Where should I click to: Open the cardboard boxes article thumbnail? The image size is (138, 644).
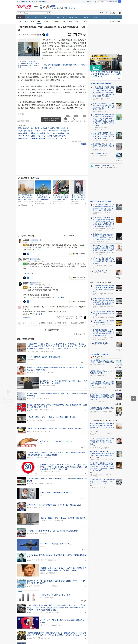tap(26, 187)
